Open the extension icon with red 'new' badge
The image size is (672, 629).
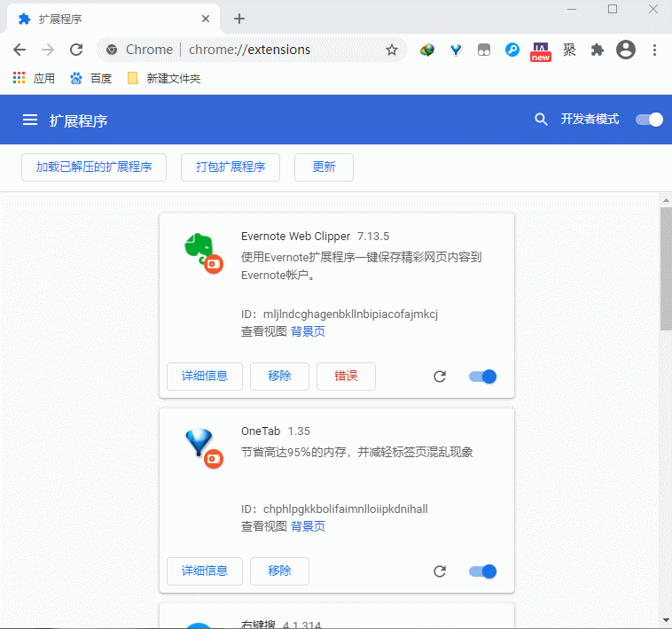(541, 51)
